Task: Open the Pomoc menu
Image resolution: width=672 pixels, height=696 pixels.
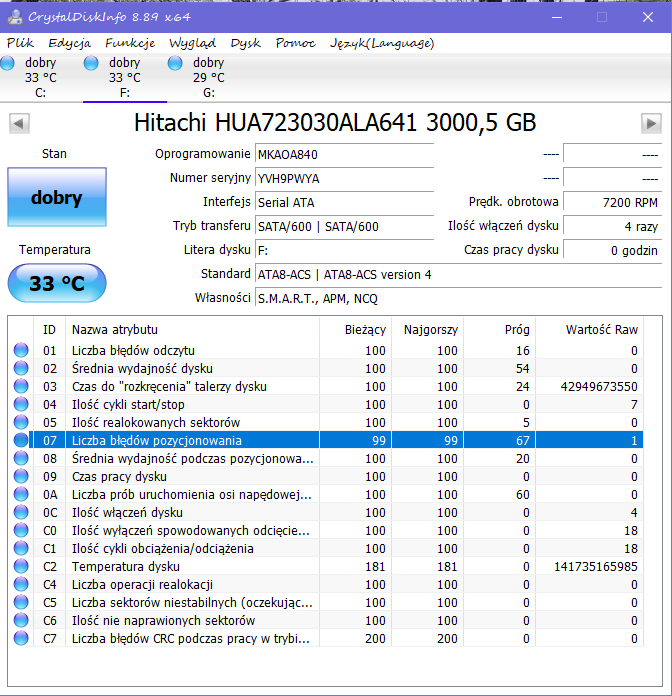Action: point(296,43)
